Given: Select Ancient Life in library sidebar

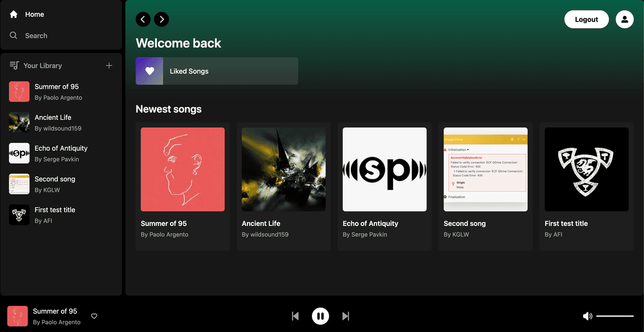Looking at the screenshot, I should tap(61, 122).
